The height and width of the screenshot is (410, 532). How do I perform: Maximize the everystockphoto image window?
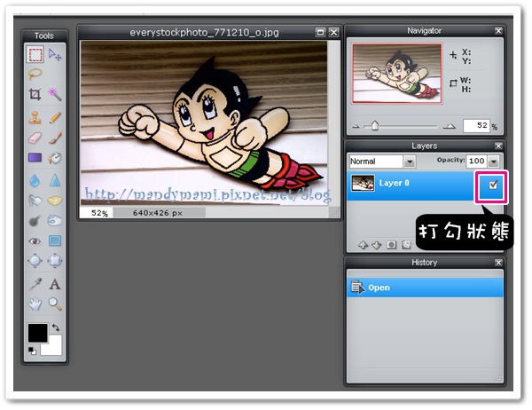tap(320, 32)
